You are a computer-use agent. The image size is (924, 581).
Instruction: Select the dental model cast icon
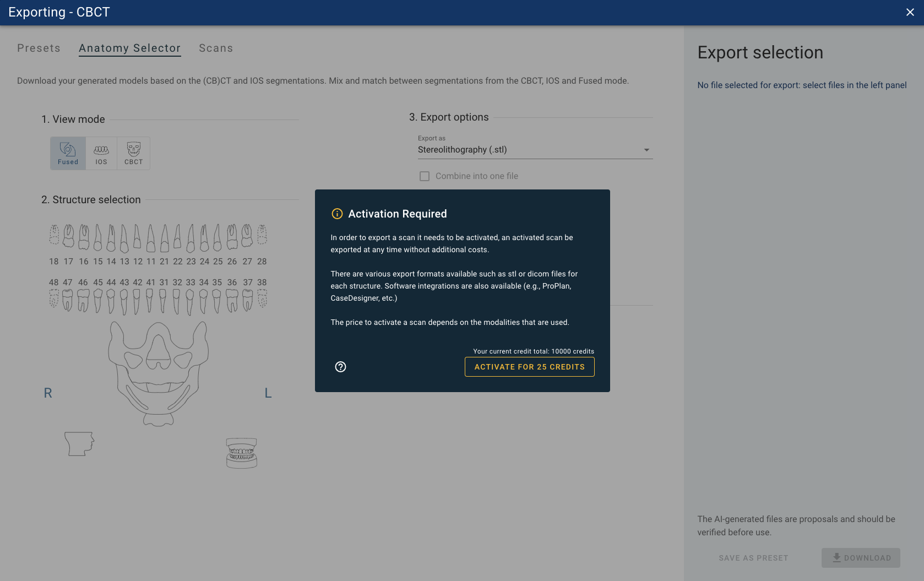tap(242, 453)
